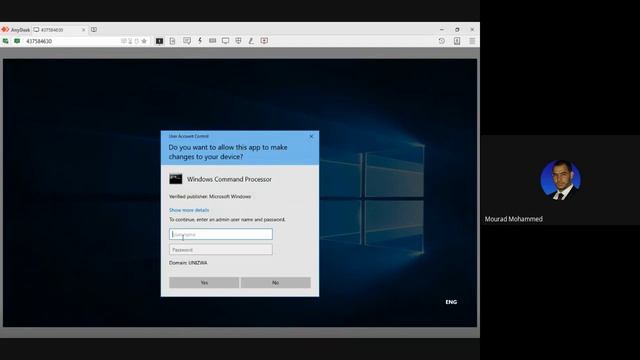Click the AnyDesk logo icon
The image size is (640, 360).
5,30
